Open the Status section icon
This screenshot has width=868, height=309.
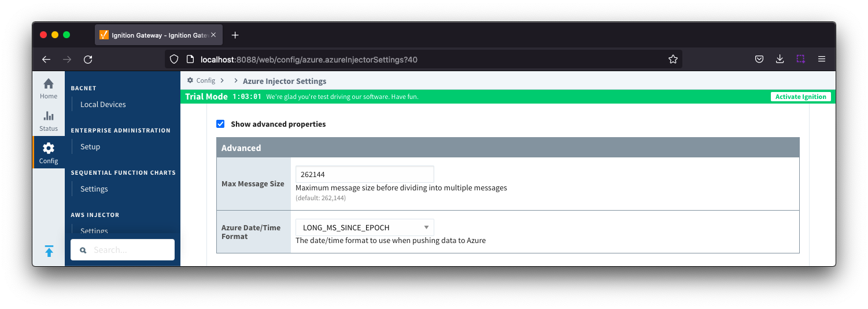click(49, 120)
